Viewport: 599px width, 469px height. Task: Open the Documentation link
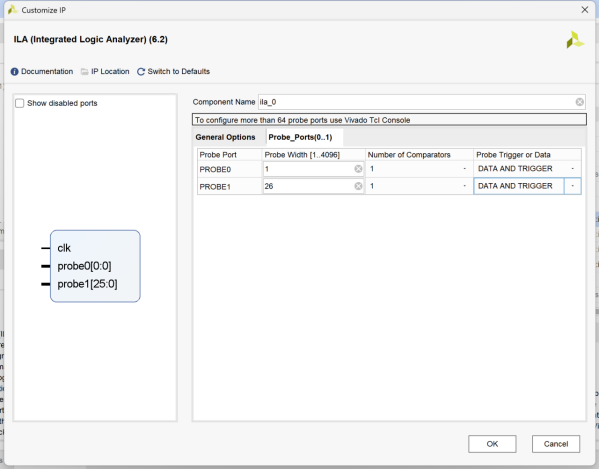coord(47,71)
